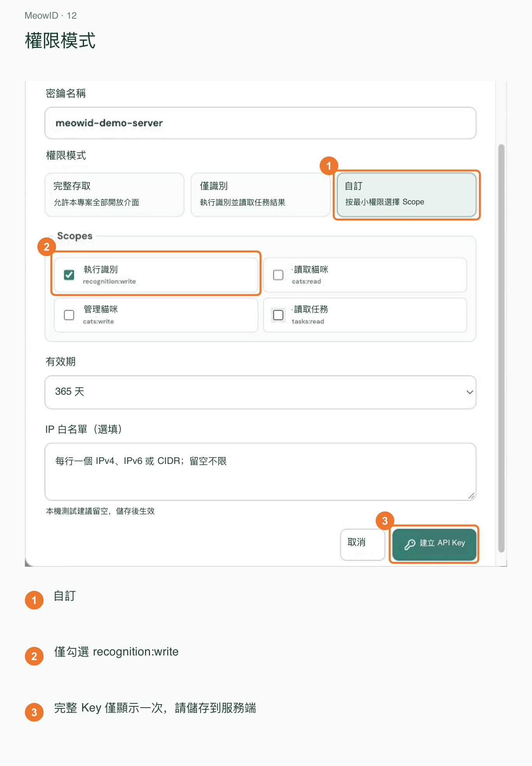Choose the 僅識別 permission mode
Viewport: 532px width, 766px height.
[260, 195]
